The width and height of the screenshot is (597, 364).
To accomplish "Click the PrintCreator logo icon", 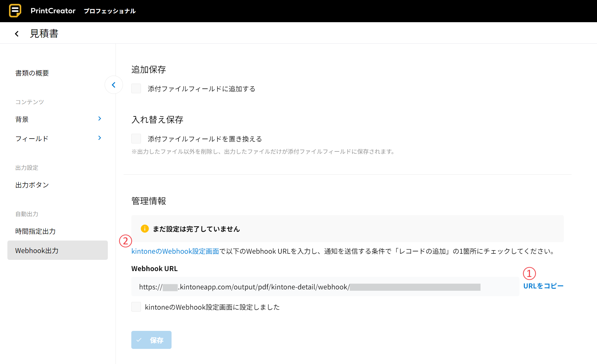I will pyautogui.click(x=15, y=11).
